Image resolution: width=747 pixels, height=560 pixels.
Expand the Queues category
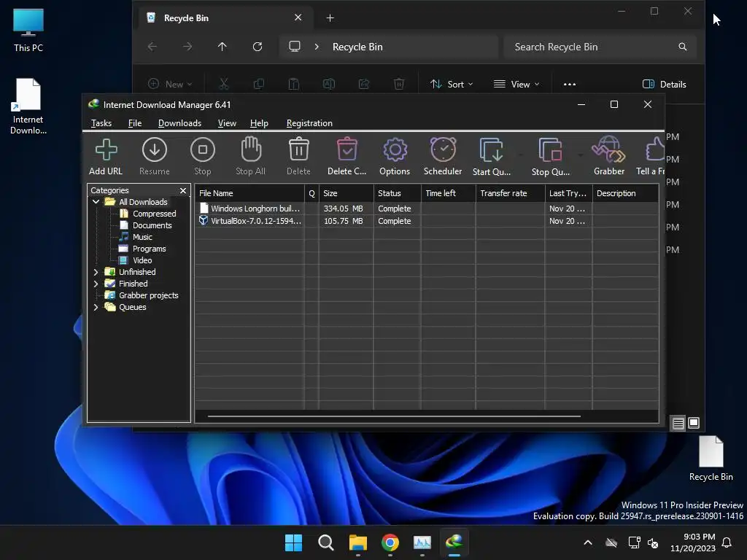pos(96,307)
